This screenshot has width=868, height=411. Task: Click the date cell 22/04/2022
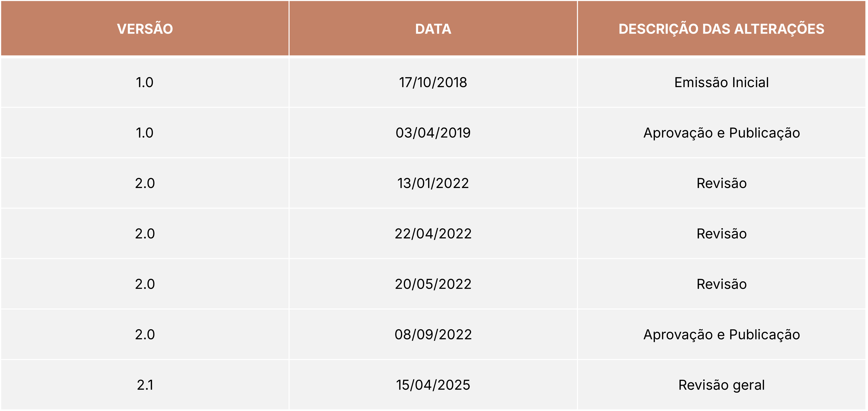coord(433,234)
